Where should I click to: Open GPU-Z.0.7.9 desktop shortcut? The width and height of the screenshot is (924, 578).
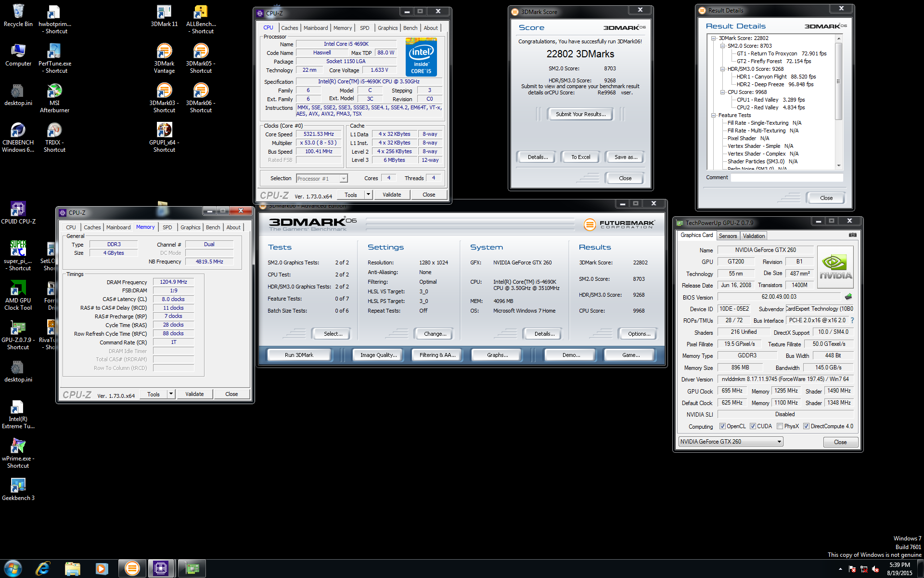pos(18,335)
